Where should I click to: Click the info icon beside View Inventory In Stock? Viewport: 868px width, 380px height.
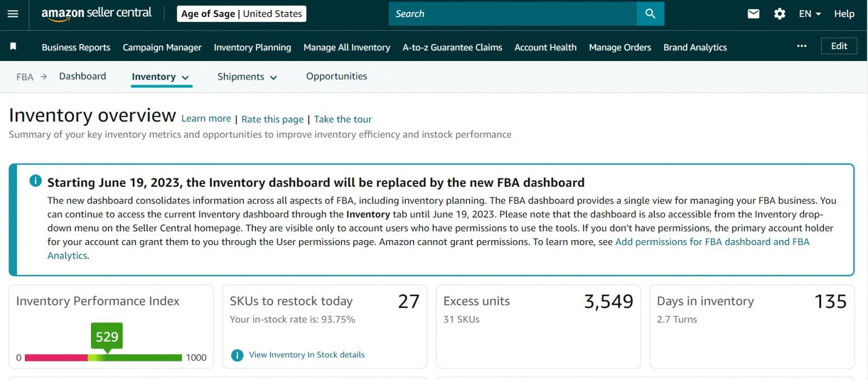(237, 355)
